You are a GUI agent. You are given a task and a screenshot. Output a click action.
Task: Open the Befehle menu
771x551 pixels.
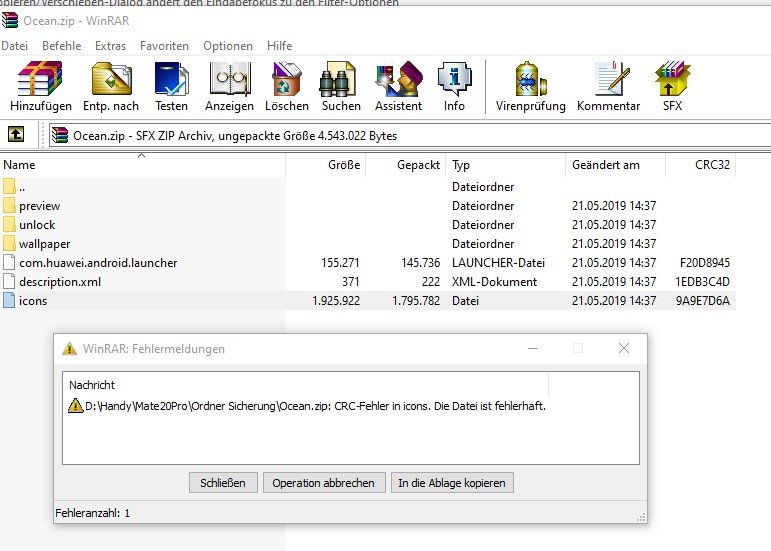61,46
